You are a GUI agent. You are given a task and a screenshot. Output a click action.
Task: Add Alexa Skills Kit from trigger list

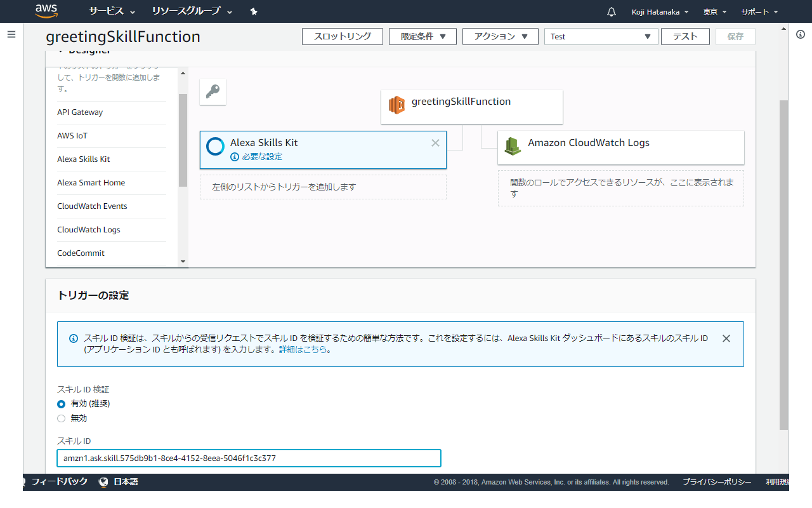pos(83,159)
